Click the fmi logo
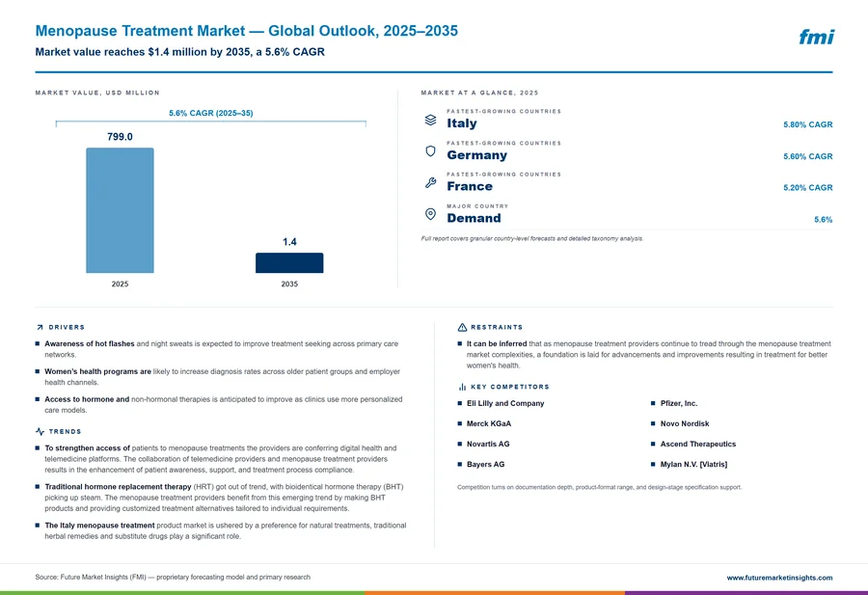The height and width of the screenshot is (595, 868). [x=817, y=37]
